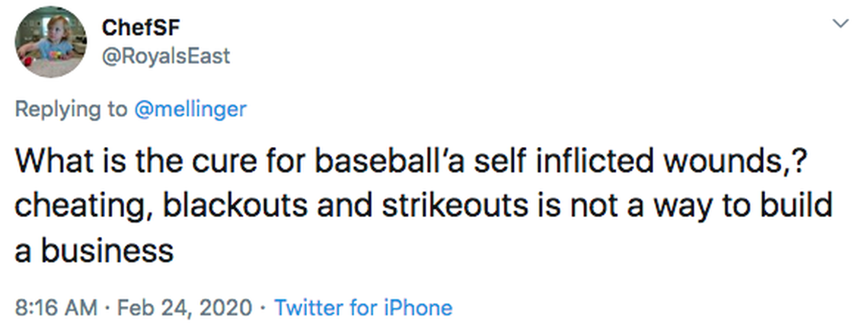Open the tweet options chevron menu
Image resolution: width=868 pixels, height=336 pixels.
[841, 24]
